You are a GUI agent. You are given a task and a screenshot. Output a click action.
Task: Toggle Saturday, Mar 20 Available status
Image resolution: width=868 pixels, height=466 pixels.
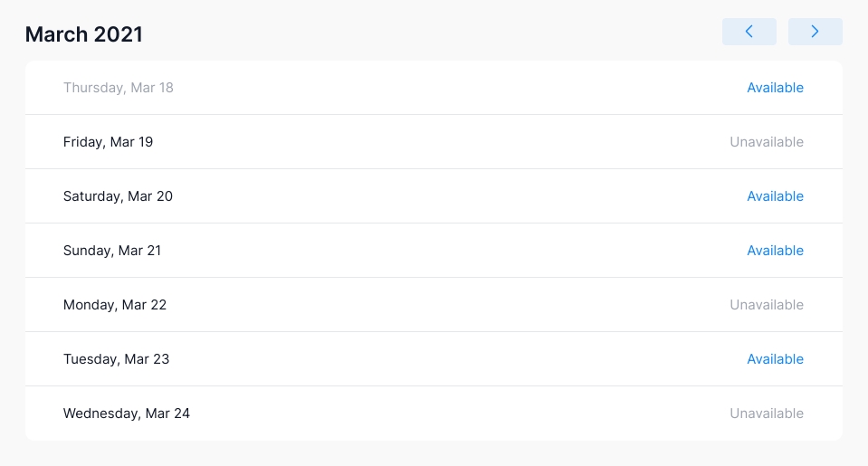pyautogui.click(x=775, y=196)
